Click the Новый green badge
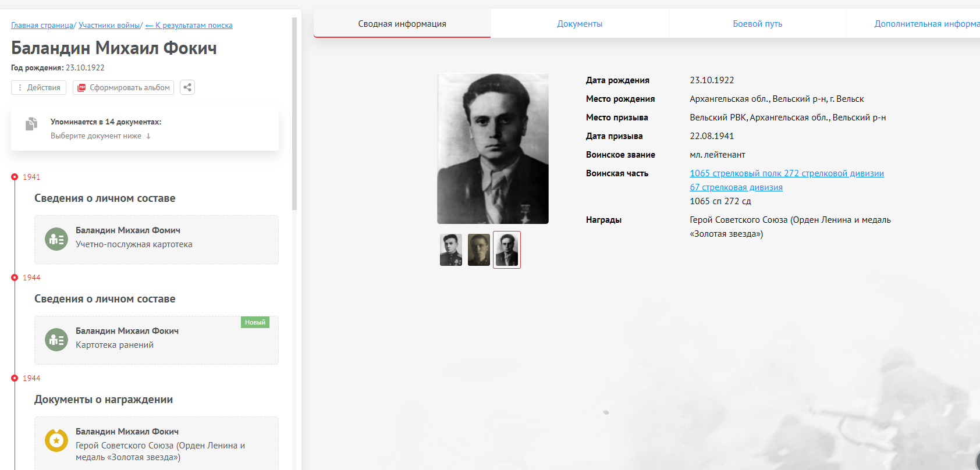The height and width of the screenshot is (470, 980). pos(255,322)
